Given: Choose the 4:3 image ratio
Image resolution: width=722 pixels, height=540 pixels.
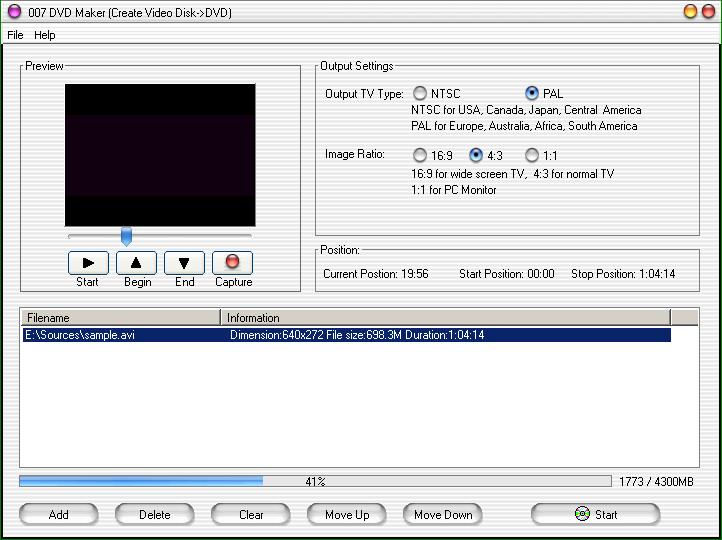Looking at the screenshot, I should [476, 155].
